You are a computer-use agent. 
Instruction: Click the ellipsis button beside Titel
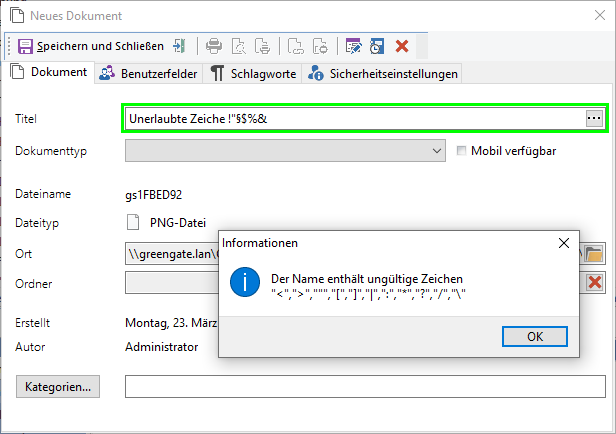pos(594,118)
